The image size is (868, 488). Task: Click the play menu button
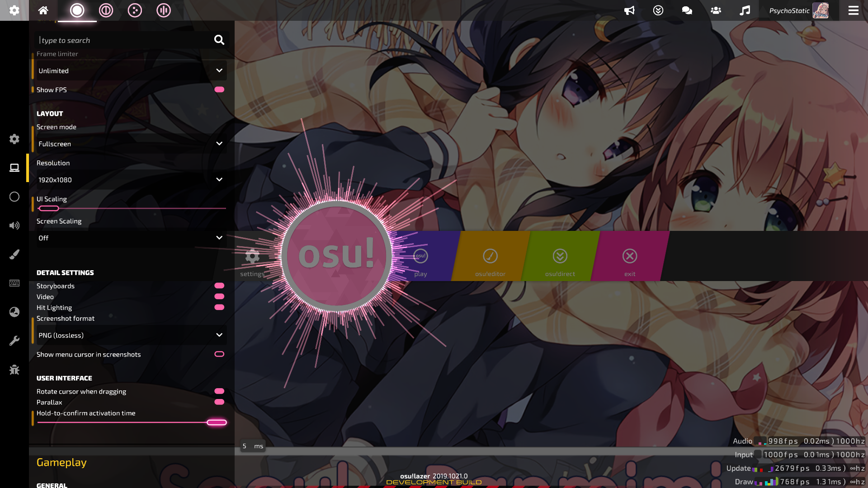pyautogui.click(x=420, y=256)
